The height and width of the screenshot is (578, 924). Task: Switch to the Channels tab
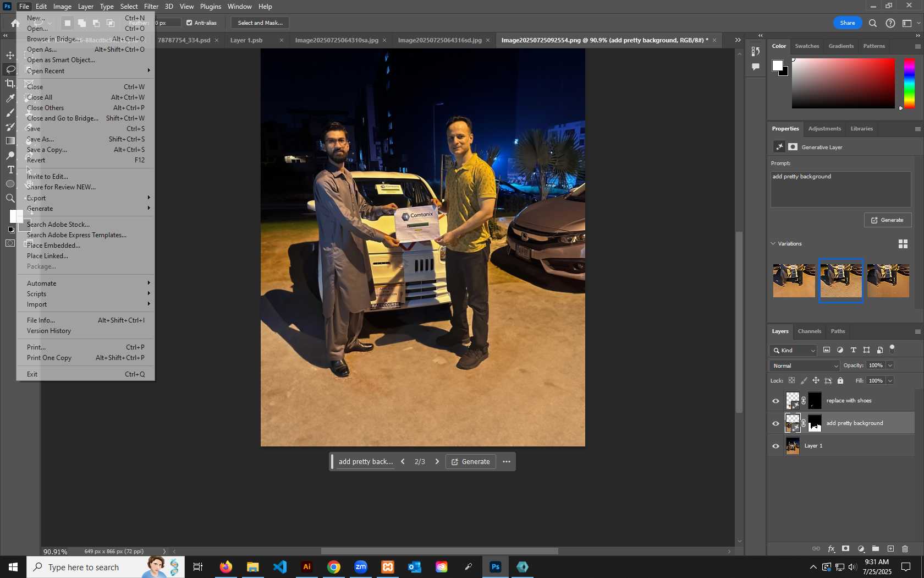(x=810, y=331)
